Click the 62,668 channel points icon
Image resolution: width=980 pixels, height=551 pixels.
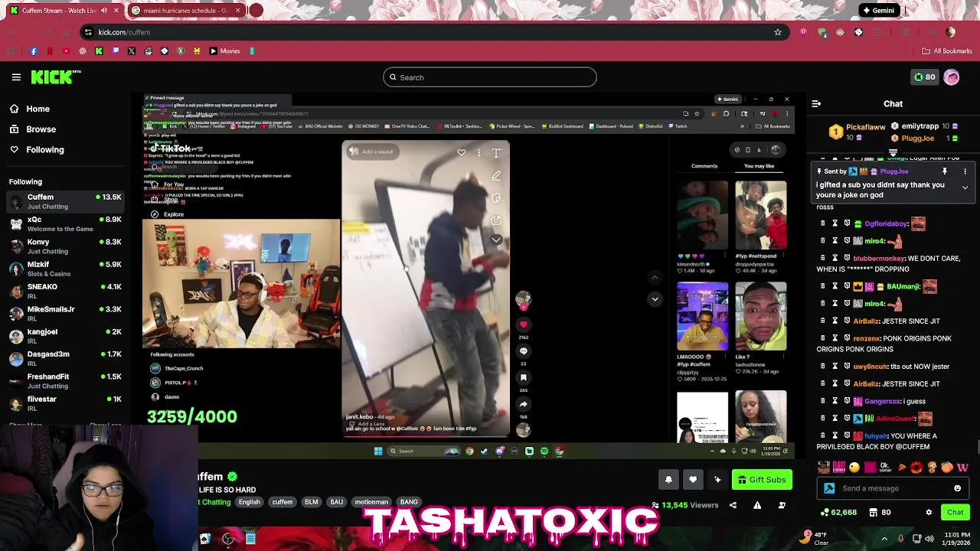pos(825,513)
